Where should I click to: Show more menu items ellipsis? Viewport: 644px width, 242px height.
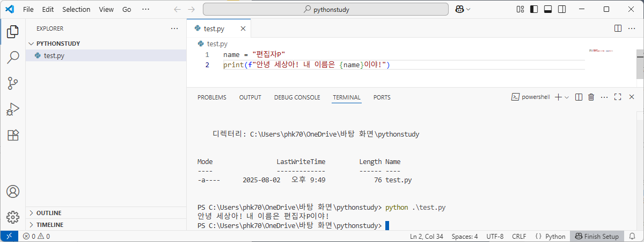click(145, 9)
